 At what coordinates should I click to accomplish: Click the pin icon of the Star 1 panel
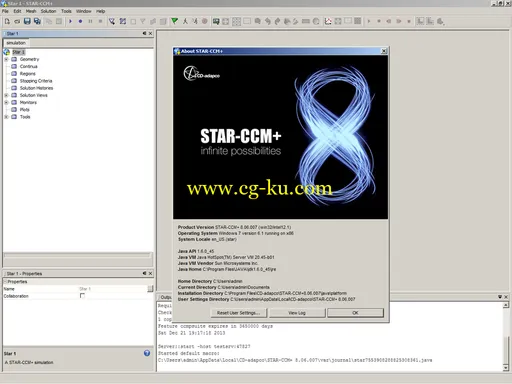pos(144,33)
